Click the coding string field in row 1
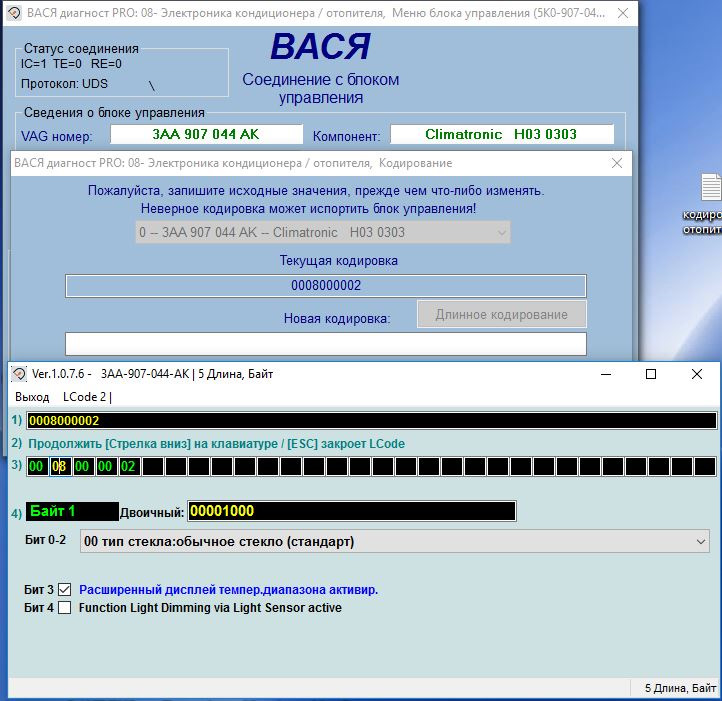The image size is (722, 701). (x=372, y=421)
